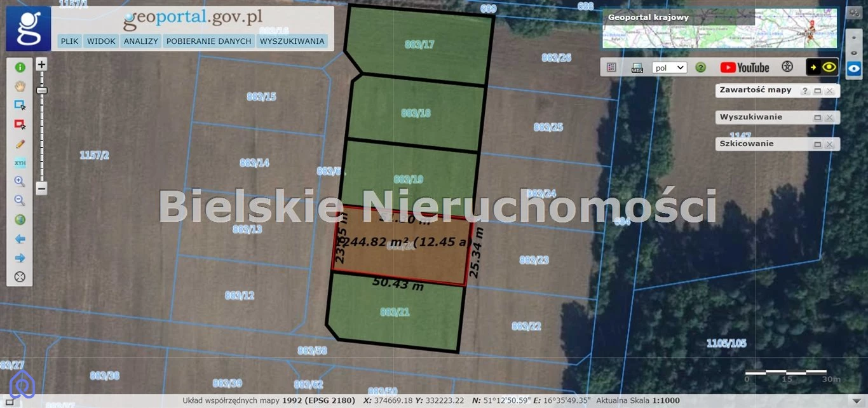Expand the Wyszukiwanie panel
Image resolution: width=868 pixels, height=408 pixels.
[x=817, y=118]
